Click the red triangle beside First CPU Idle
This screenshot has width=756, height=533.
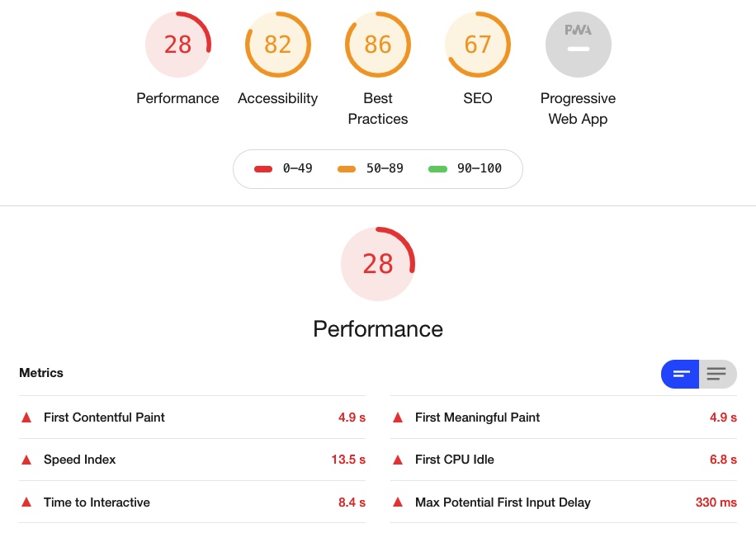pyautogui.click(x=398, y=460)
